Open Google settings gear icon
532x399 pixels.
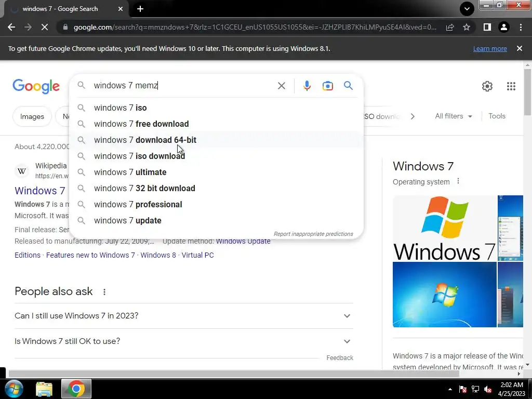(x=487, y=86)
